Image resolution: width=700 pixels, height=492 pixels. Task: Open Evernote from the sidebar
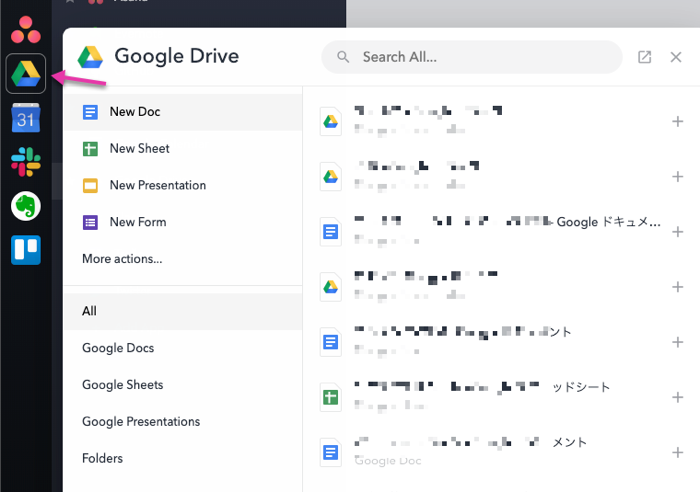coord(25,206)
